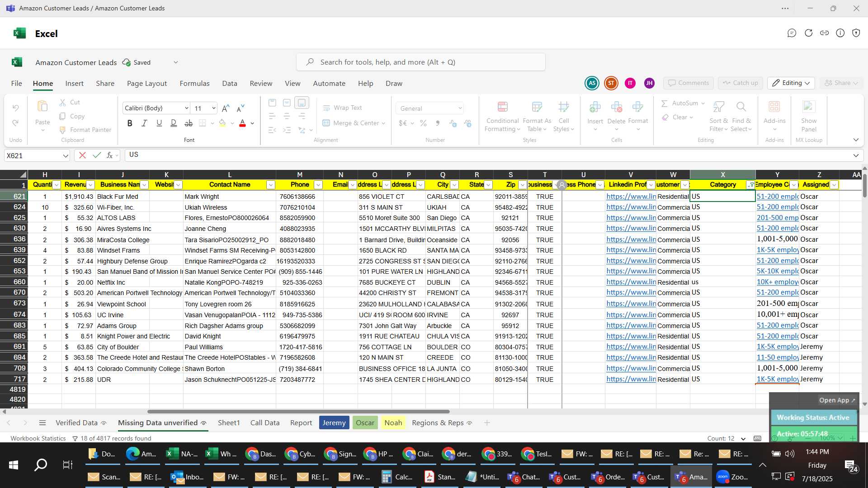Toggle italic formatting

(144, 123)
